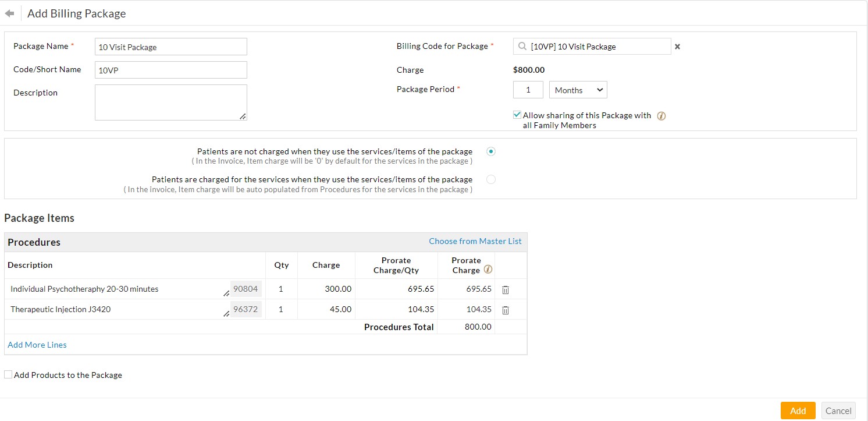The width and height of the screenshot is (868, 421).
Task: Click the 90804 procedure code badge
Action: tap(246, 289)
